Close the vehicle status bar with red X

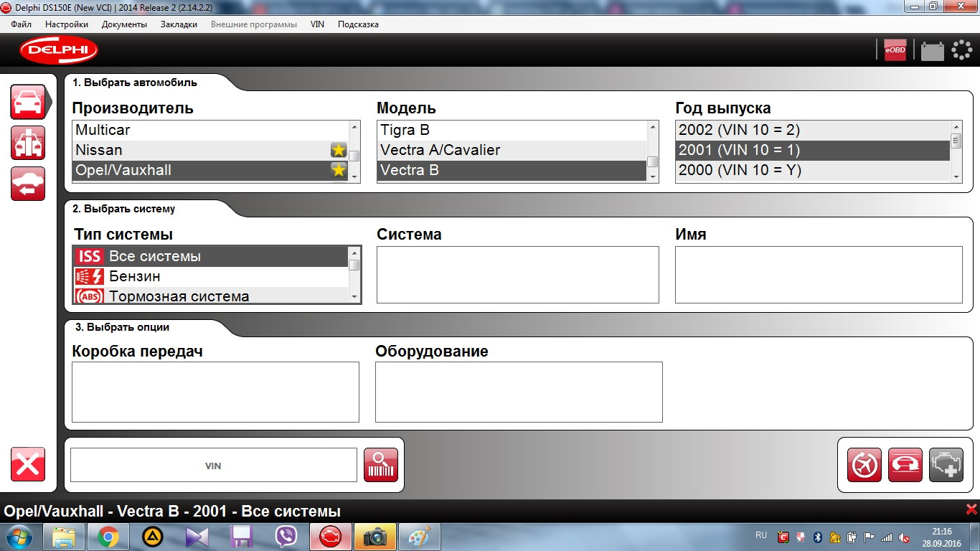pos(971,509)
